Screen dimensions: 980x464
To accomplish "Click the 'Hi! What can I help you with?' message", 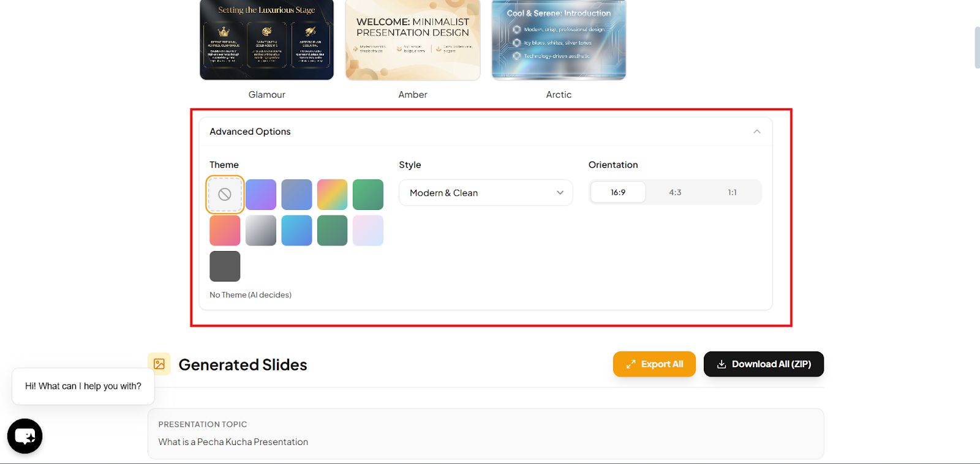I will pos(83,386).
